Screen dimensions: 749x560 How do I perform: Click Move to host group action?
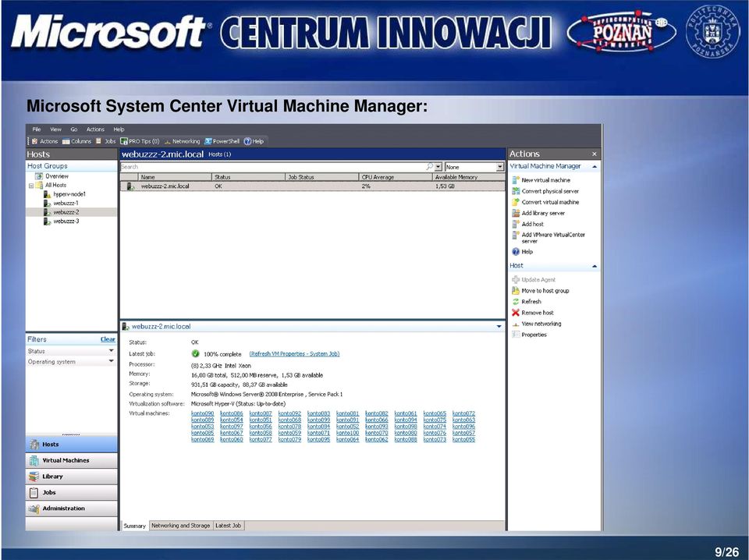click(x=541, y=291)
